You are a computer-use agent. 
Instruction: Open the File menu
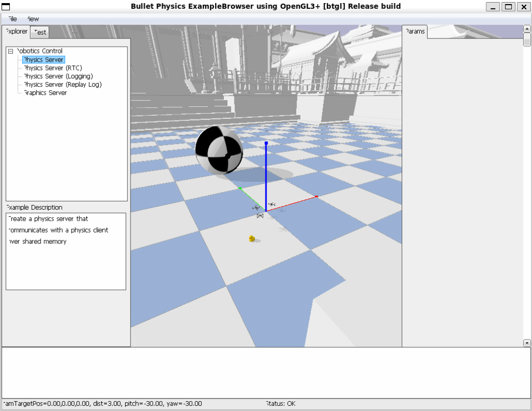tap(12, 19)
